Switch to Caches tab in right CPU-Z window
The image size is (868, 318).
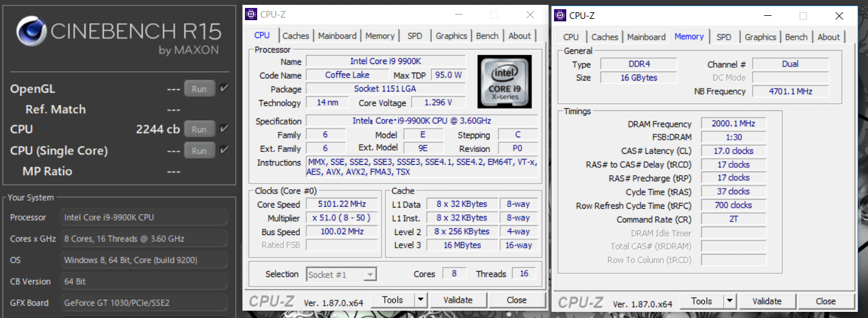pyautogui.click(x=605, y=37)
